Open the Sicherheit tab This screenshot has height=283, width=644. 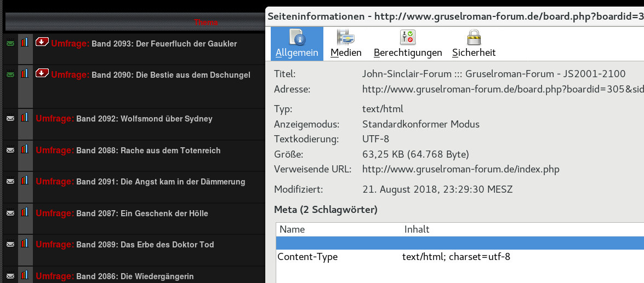pyautogui.click(x=474, y=43)
